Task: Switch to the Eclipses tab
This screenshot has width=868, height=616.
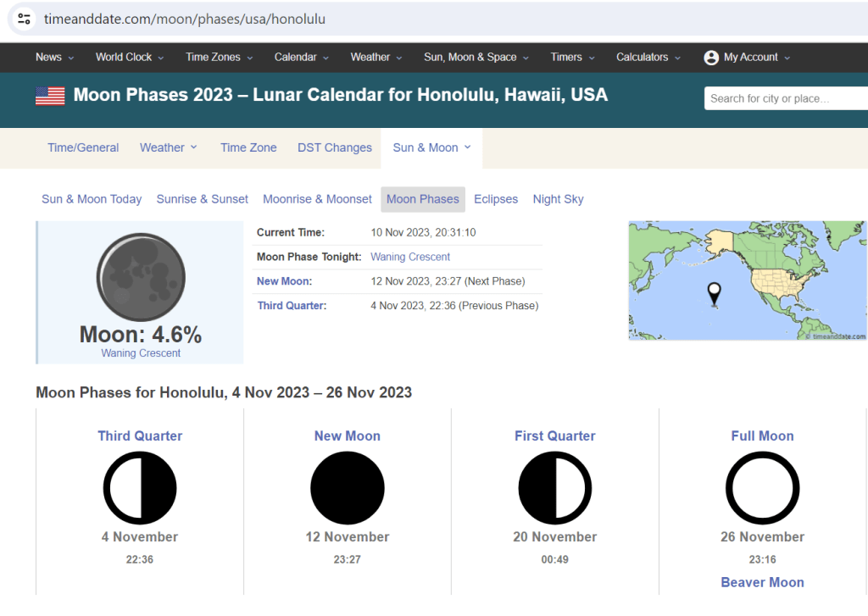Action: (496, 199)
